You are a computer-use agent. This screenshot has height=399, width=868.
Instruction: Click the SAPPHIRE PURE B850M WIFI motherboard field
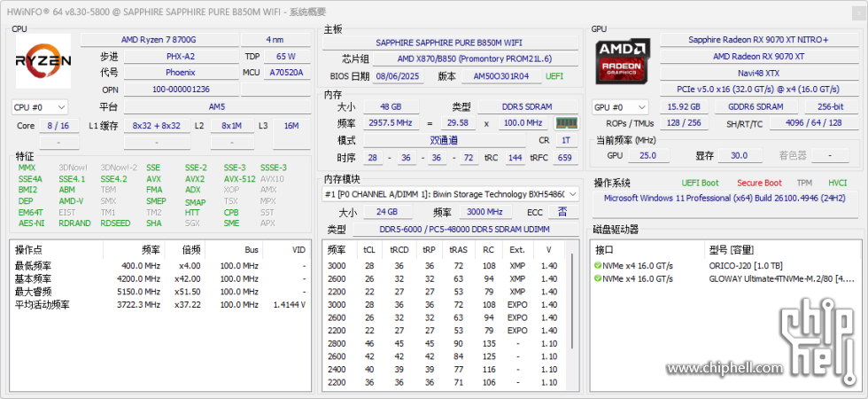click(x=449, y=43)
